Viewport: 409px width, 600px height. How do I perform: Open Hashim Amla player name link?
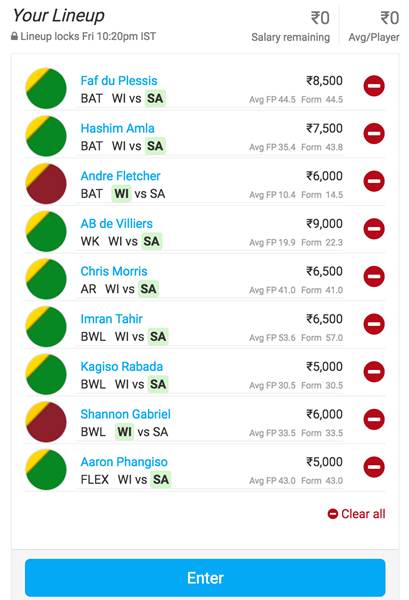[117, 128]
